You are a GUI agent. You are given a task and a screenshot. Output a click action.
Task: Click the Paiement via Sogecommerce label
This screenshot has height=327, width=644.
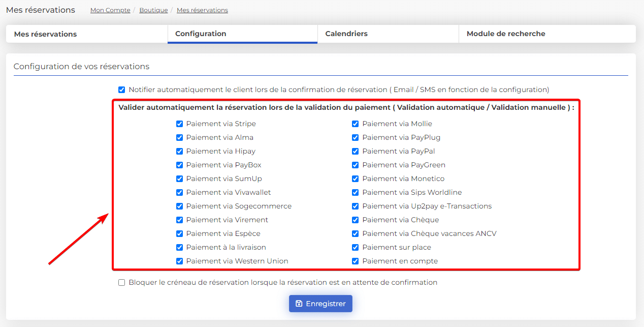point(239,206)
